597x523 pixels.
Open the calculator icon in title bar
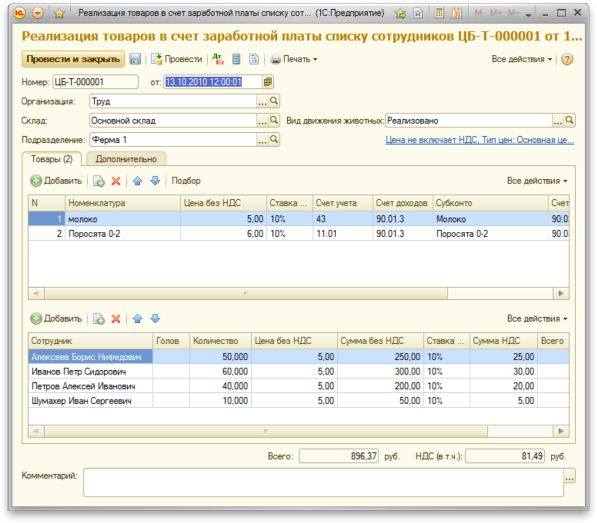439,13
